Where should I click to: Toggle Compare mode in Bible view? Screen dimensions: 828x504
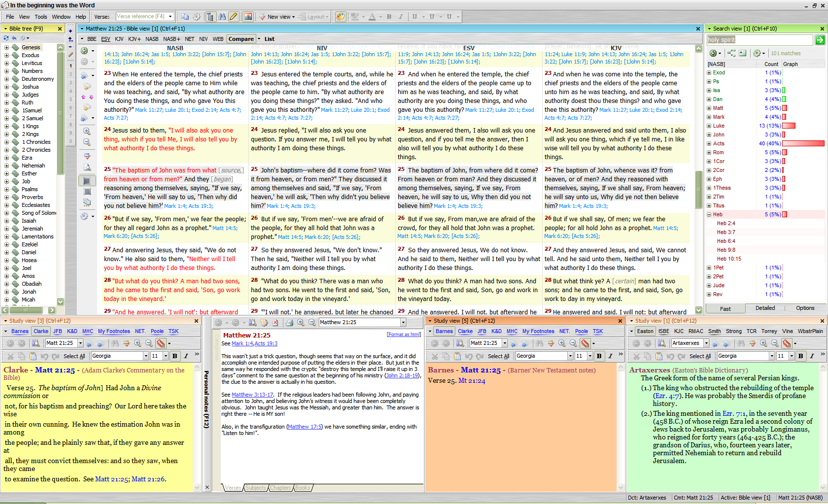click(241, 39)
